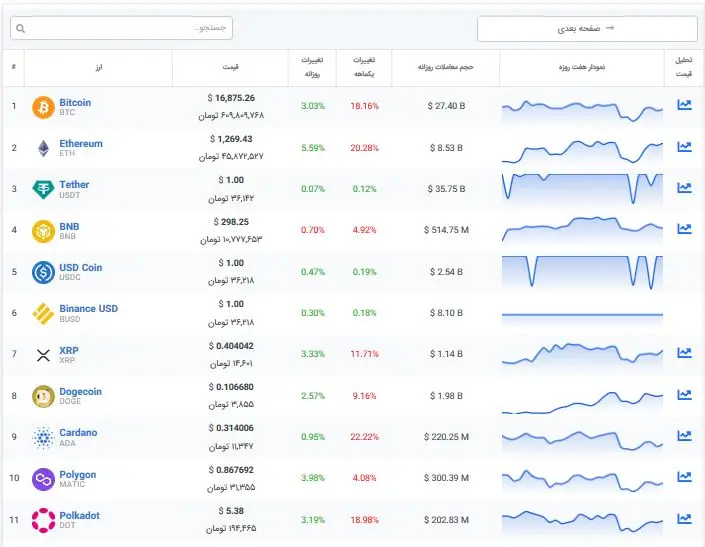Select Bitcoin volume $ 27.40 B
Viewport: 705px width, 547px height.
point(446,106)
